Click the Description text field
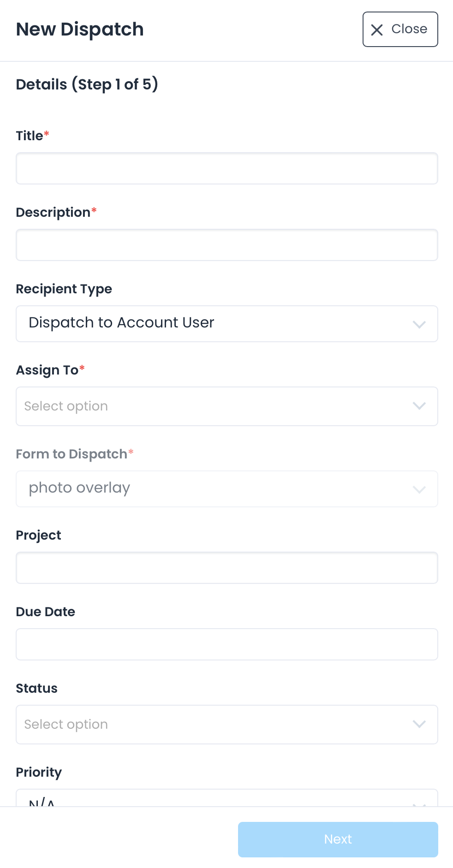Screen dimensions: 453x868 click(x=227, y=245)
